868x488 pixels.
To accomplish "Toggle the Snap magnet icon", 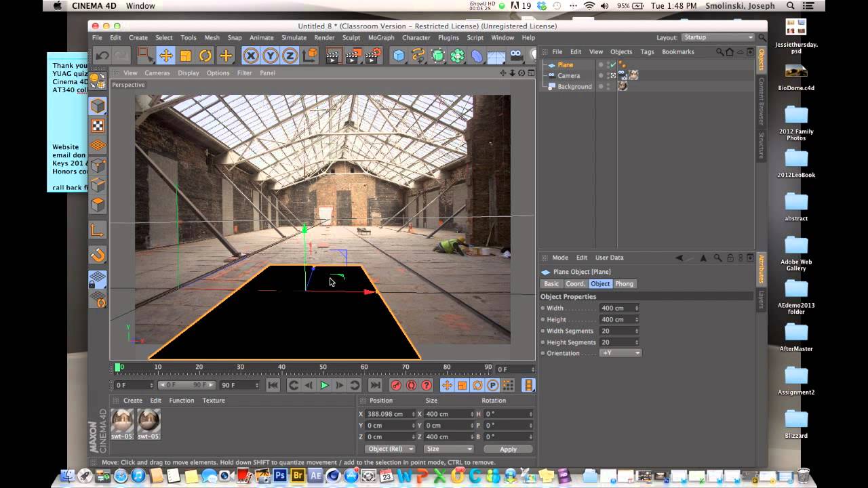I will coord(98,256).
